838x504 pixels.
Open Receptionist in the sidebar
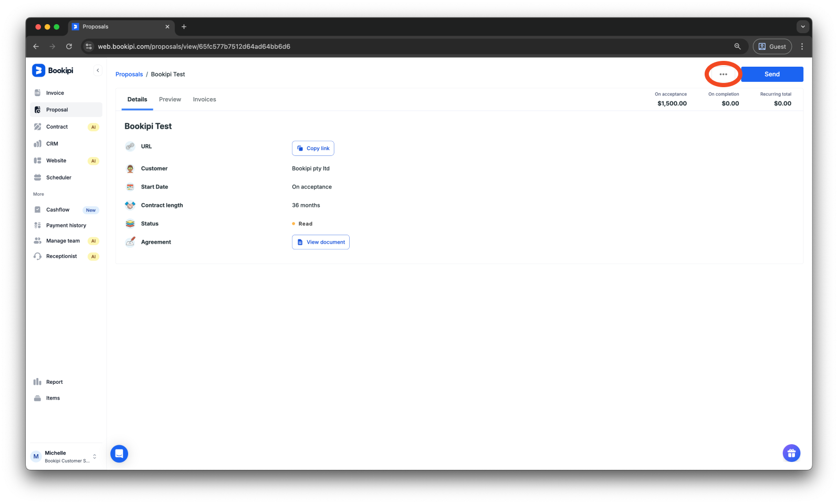coord(66,256)
